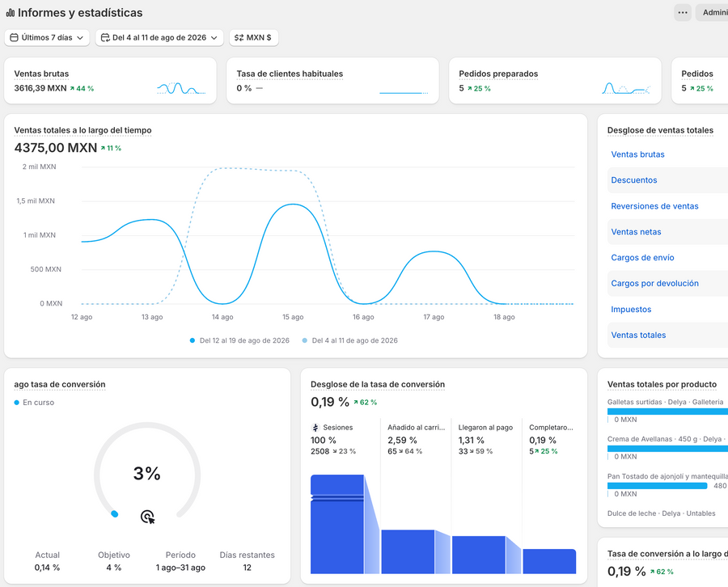
Task: Click the 17 ago axis label
Action: [434, 317]
